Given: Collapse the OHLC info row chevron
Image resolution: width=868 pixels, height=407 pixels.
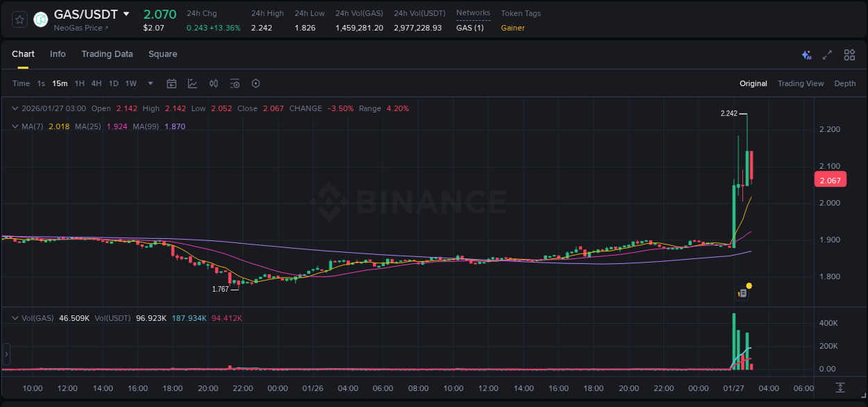Looking at the screenshot, I should (x=15, y=108).
